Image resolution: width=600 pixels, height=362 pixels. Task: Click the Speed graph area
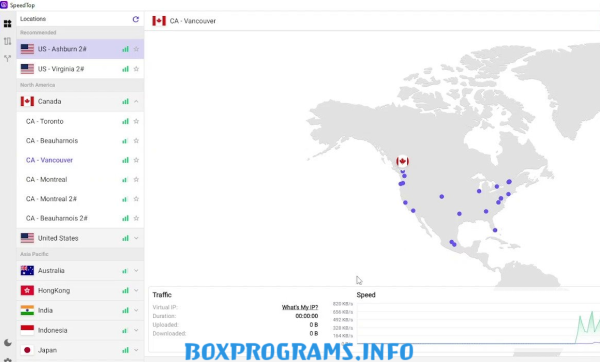pyautogui.click(x=478, y=323)
